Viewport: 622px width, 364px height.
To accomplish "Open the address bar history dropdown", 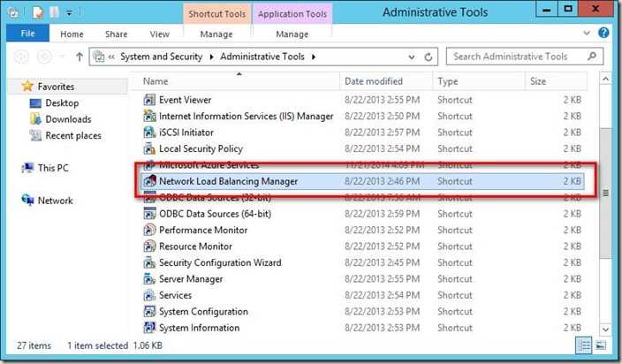I will click(x=415, y=57).
